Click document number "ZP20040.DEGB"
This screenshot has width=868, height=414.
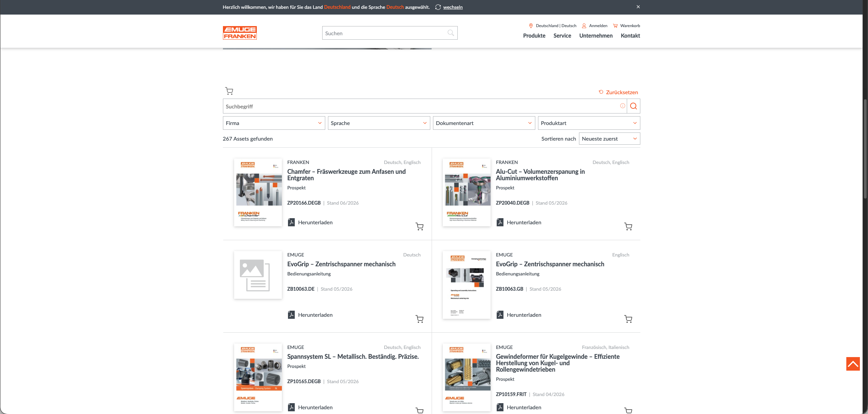(x=513, y=203)
